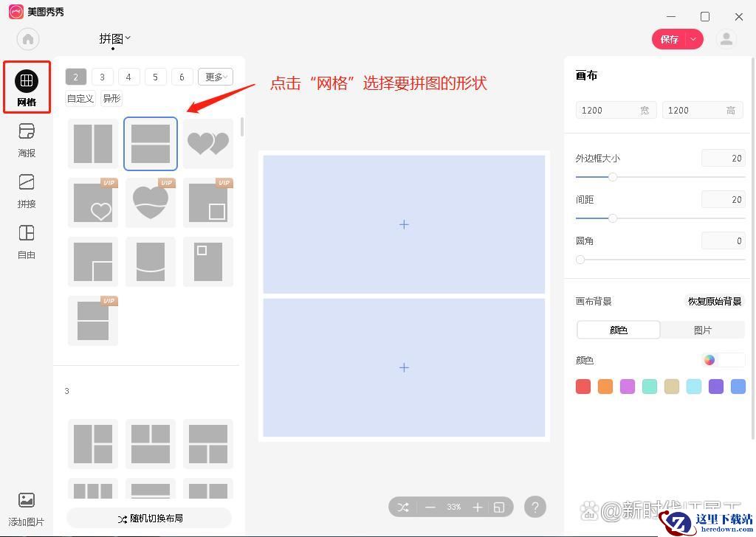Viewport: 756px width, 537px height.
Task: Pick the VIP square with small heart layout
Action: [93, 203]
